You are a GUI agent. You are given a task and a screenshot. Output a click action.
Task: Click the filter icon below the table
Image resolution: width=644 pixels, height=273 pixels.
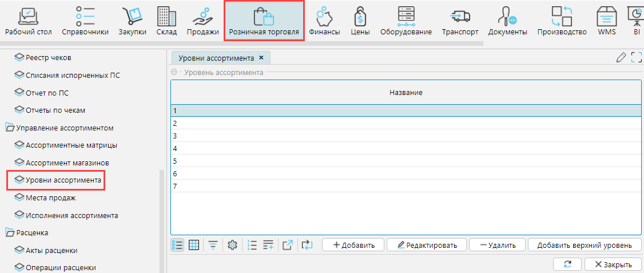tap(213, 245)
